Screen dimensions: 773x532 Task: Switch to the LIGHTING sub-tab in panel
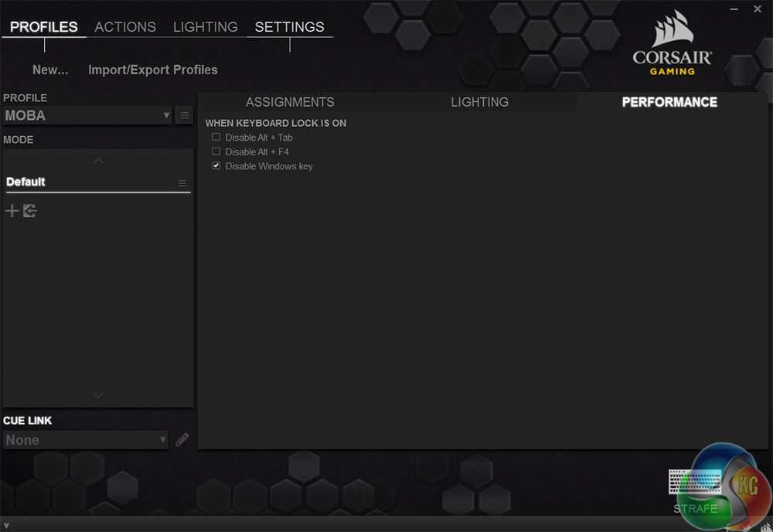point(480,102)
